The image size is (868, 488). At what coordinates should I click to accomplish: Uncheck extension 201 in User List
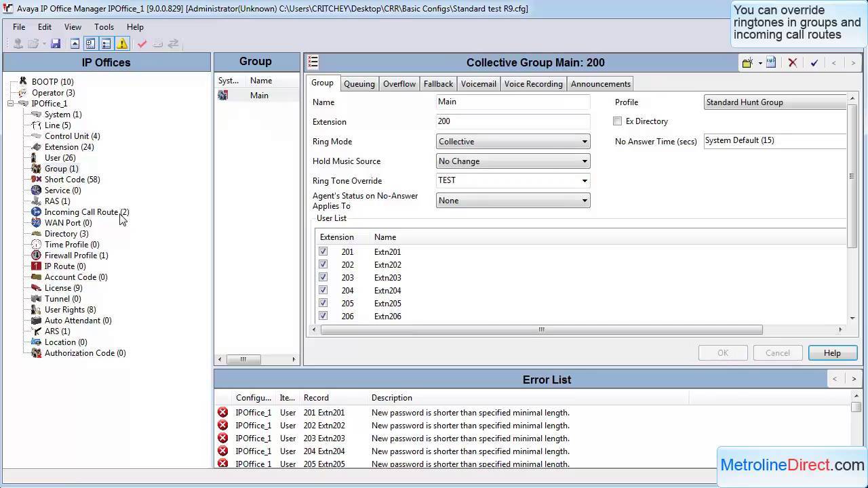tap(323, 251)
